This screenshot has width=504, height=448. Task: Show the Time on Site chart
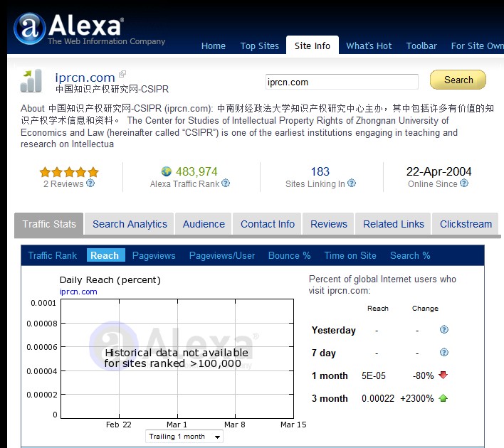click(350, 255)
